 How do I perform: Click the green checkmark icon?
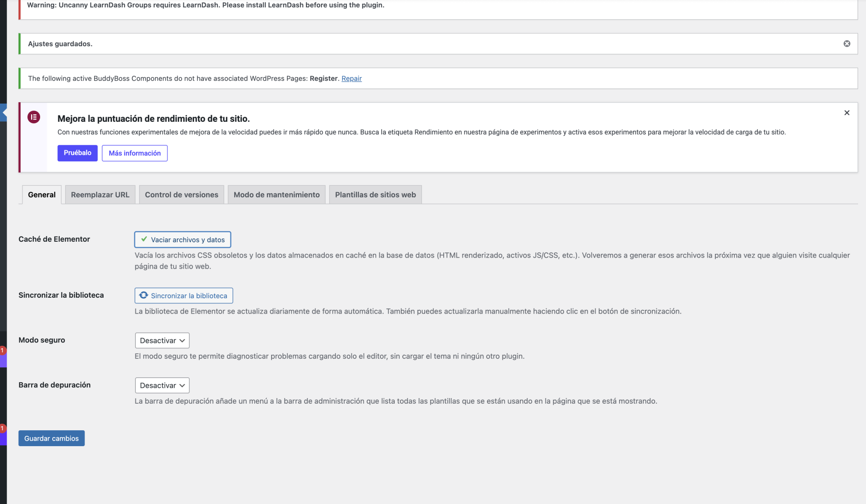[x=144, y=239]
